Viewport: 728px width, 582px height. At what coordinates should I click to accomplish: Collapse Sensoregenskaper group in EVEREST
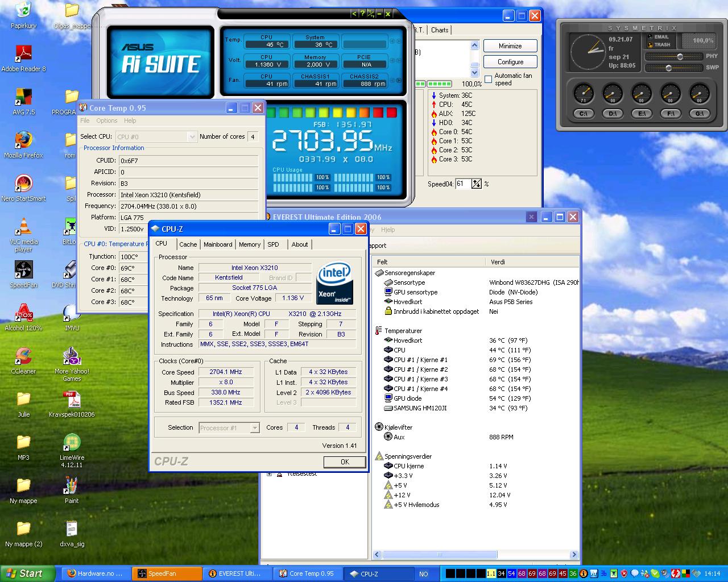[379, 273]
